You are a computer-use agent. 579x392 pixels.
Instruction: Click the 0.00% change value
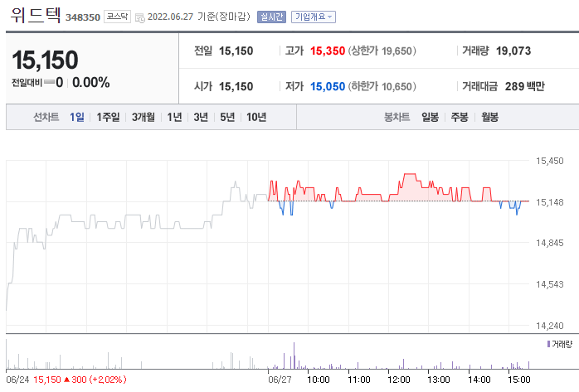[91, 82]
